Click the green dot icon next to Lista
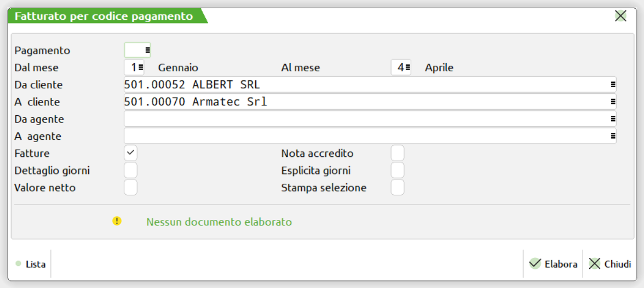This screenshot has width=644, height=288. click(19, 264)
